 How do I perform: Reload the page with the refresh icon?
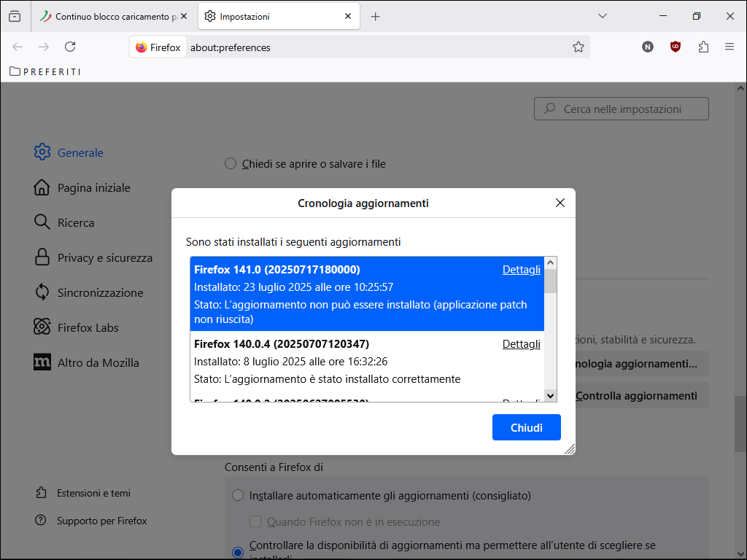click(x=70, y=47)
